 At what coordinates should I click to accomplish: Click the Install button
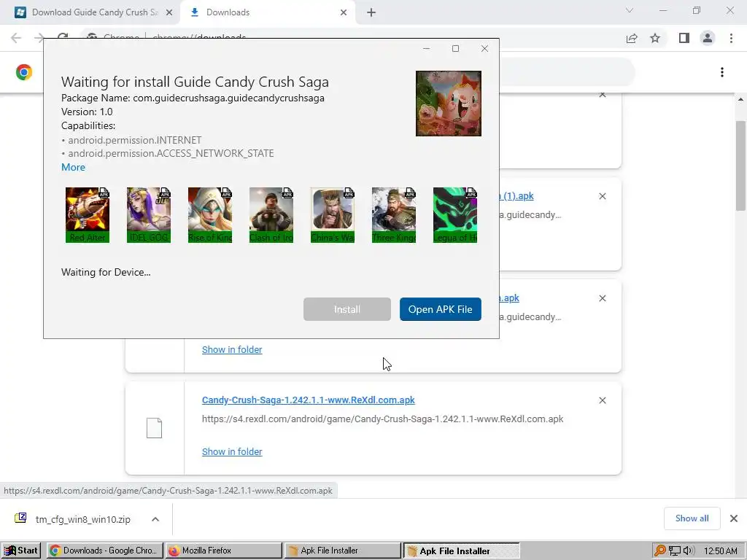(347, 309)
